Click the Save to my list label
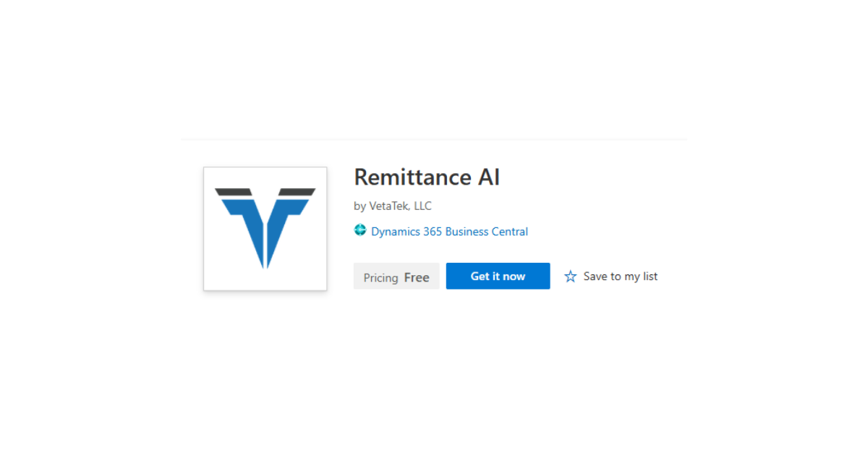The width and height of the screenshot is (868, 454). click(x=621, y=276)
